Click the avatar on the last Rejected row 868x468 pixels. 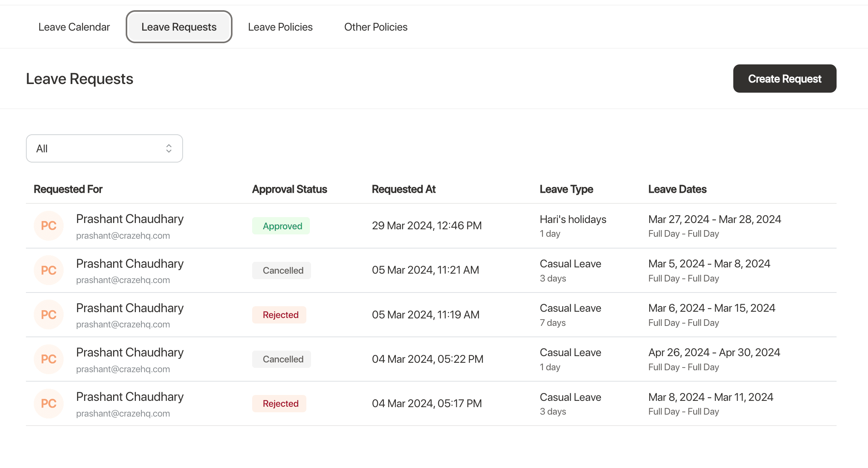[48, 404]
